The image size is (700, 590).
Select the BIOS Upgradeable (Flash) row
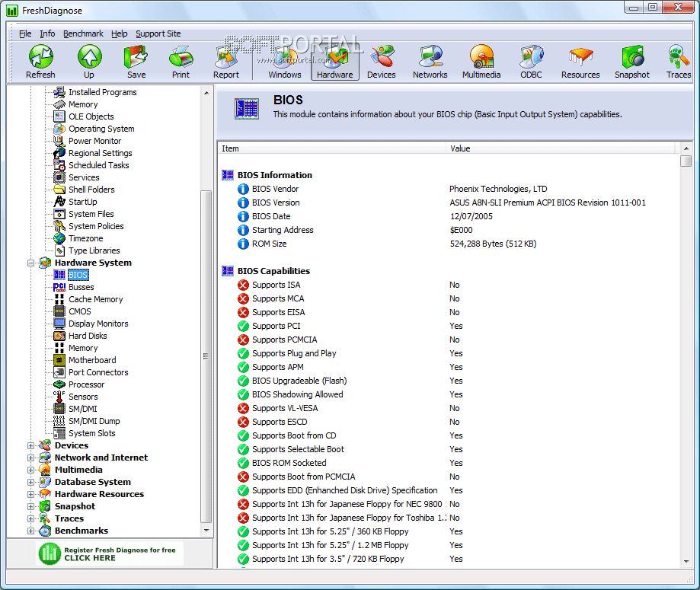[449, 381]
